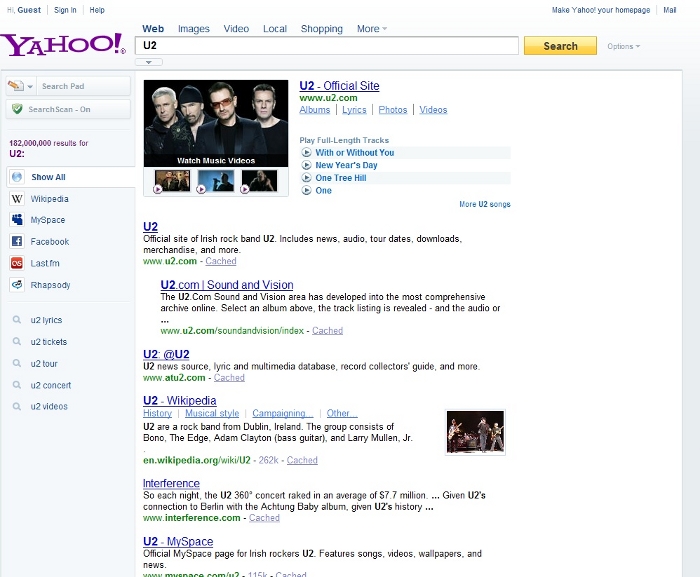The width and height of the screenshot is (700, 577).
Task: Click the Facebook icon in sidebar
Action: coord(17,242)
